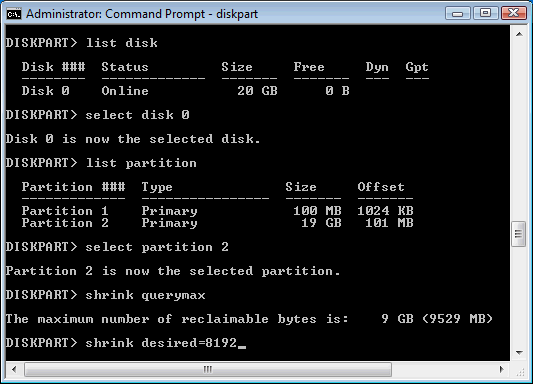
Task: Click the 'Partition ###' column header
Action: (x=73, y=187)
